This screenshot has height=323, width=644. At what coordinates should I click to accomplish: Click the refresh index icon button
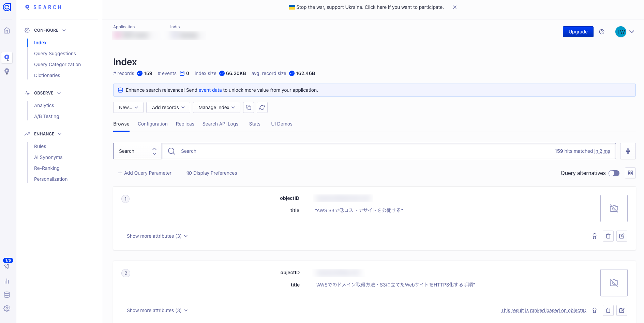262,107
